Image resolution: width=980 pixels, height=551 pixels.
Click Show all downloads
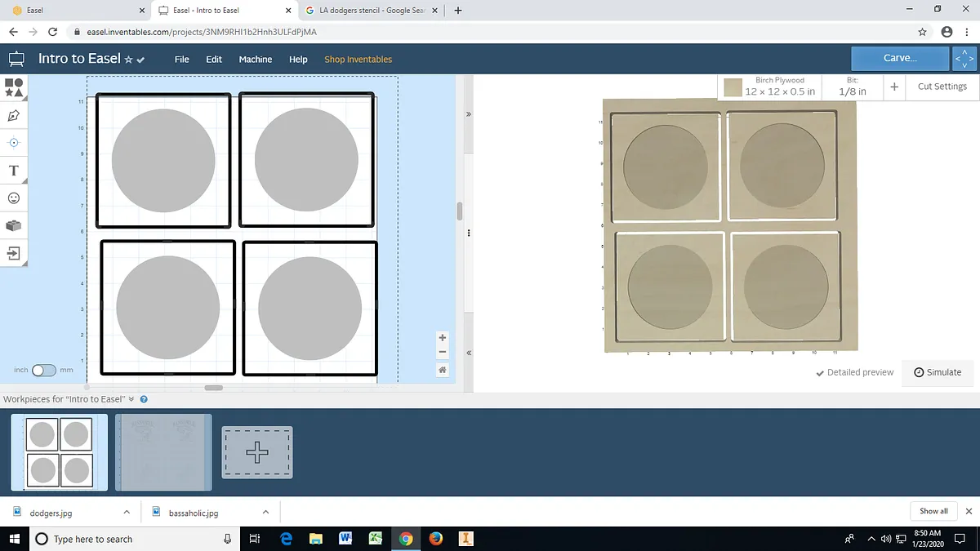click(933, 511)
